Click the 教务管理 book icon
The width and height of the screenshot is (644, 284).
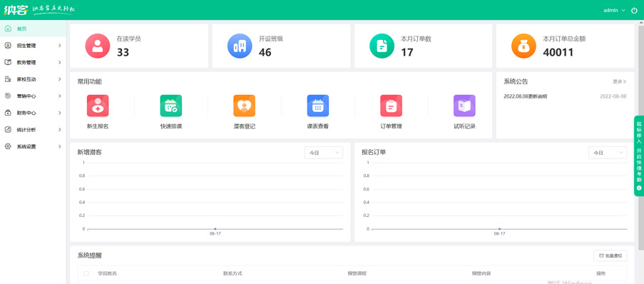[x=8, y=63]
